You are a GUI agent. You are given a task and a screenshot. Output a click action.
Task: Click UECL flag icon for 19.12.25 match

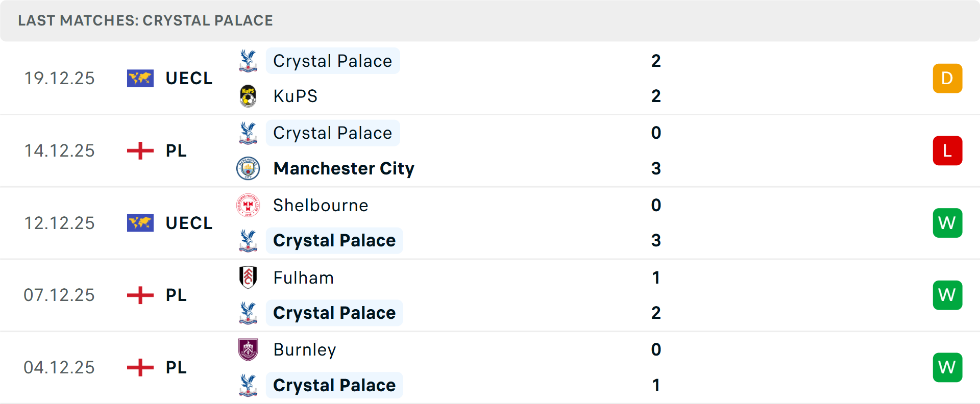[x=140, y=79]
